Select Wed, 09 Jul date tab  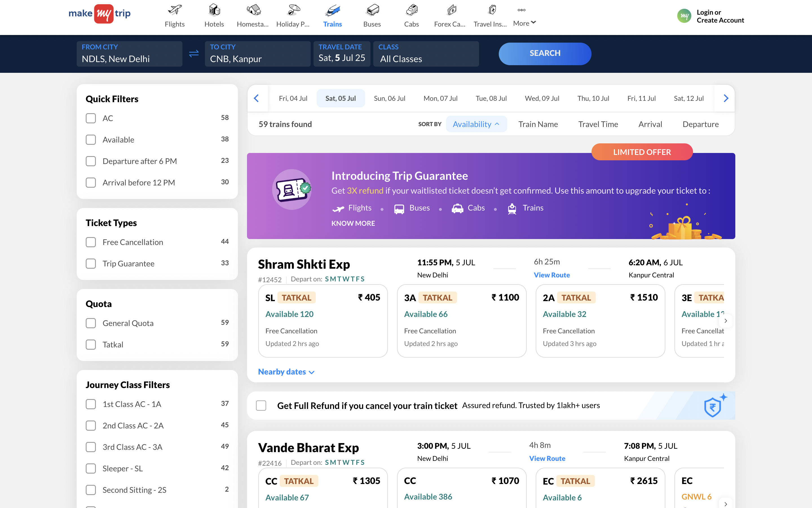pyautogui.click(x=542, y=98)
